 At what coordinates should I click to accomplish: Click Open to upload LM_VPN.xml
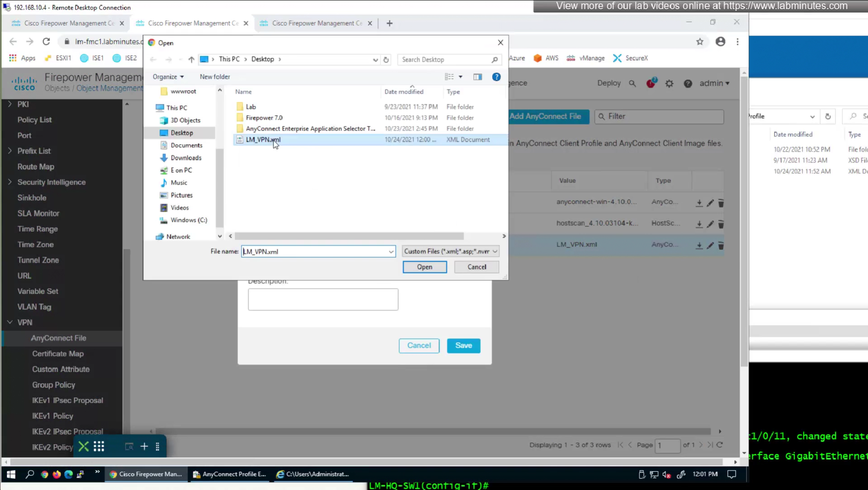(424, 267)
